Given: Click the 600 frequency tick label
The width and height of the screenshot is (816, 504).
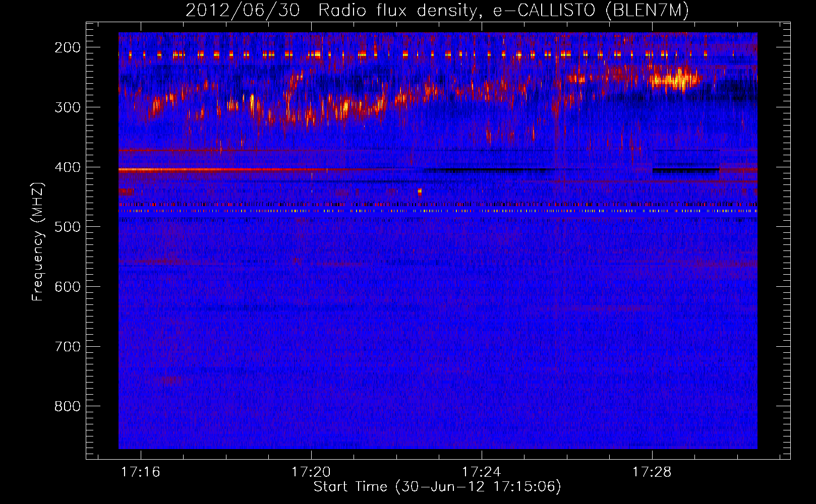Looking at the screenshot, I should 67,287.
